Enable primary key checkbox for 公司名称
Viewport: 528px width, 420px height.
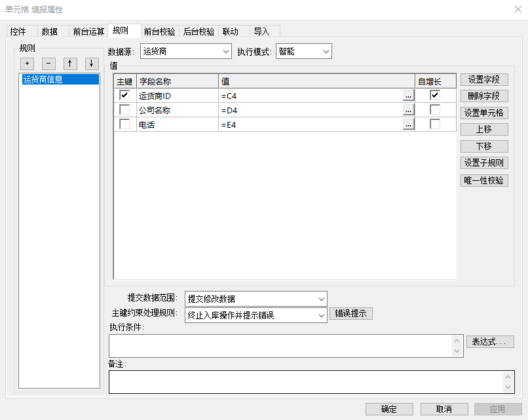pyautogui.click(x=124, y=110)
